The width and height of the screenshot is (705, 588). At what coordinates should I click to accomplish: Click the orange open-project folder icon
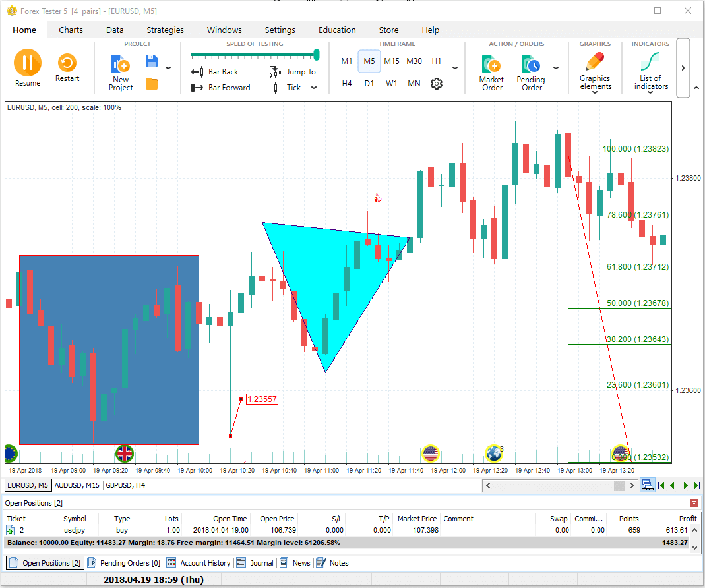click(x=152, y=84)
